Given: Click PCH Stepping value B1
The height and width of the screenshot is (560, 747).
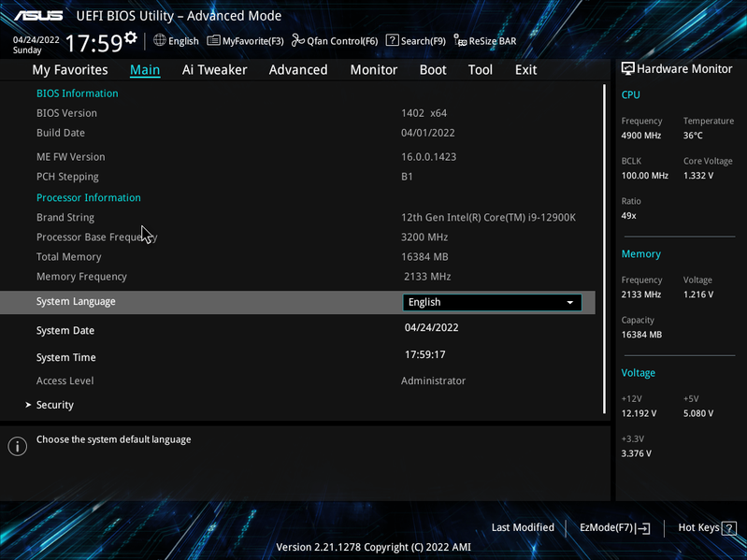Looking at the screenshot, I should (407, 177).
